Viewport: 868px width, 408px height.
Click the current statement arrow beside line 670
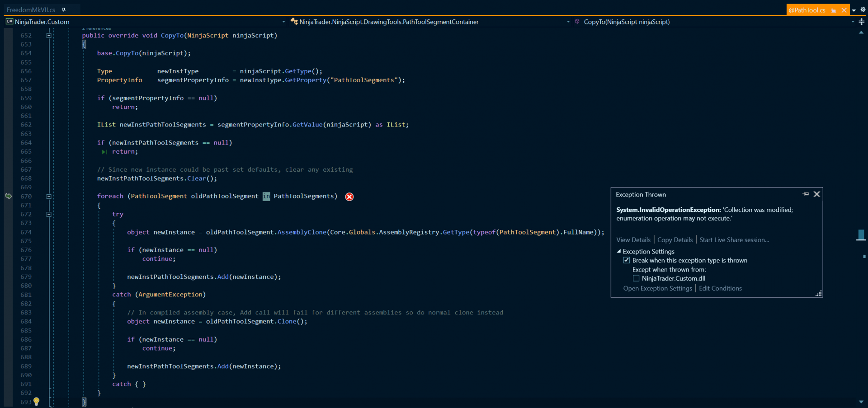tap(9, 196)
